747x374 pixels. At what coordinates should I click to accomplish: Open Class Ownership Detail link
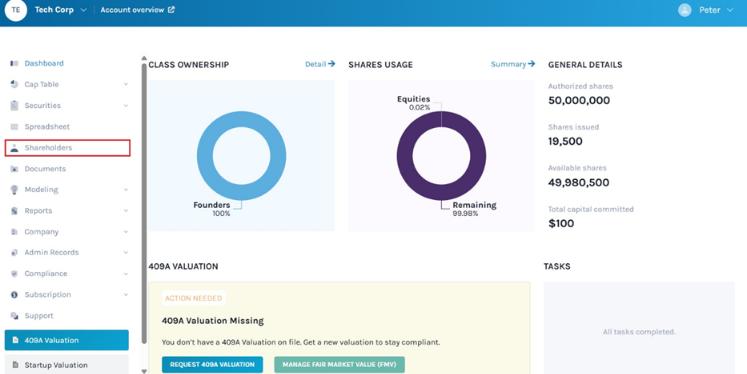point(320,64)
